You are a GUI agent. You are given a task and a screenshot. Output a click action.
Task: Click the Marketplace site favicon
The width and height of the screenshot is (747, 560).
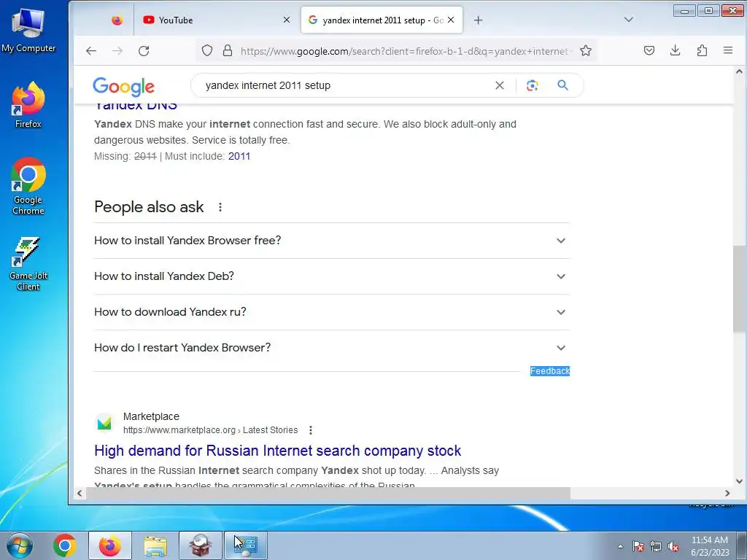coord(104,422)
